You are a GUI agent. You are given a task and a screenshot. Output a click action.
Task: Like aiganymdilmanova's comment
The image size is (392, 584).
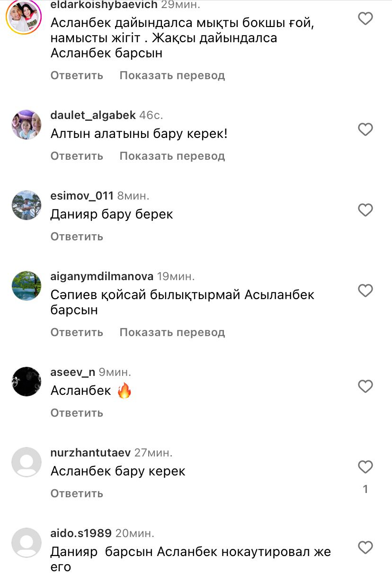365,291
